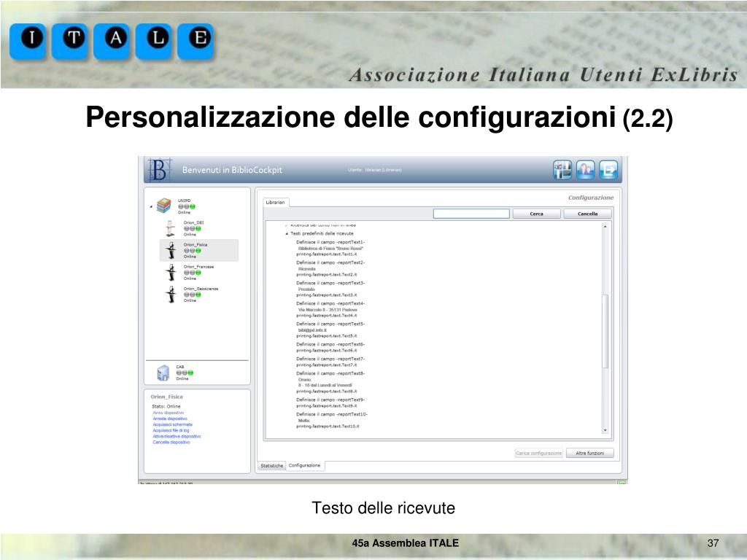Select Definisce il campo -reportText10- row
Viewport: 747px width, 560px height.
tap(332, 415)
